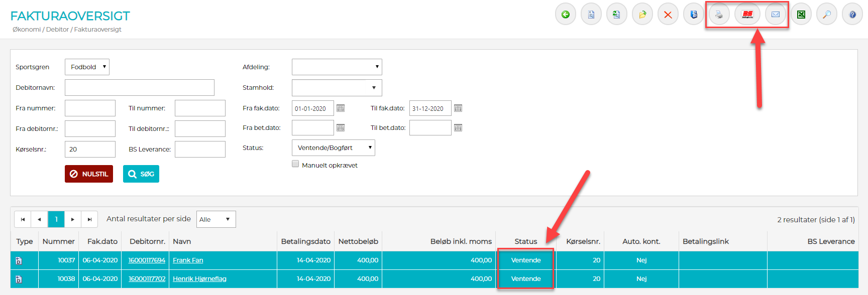This screenshot has width=868, height=295.
Task: Click the magnifying glass search icon
Action: pyautogui.click(x=827, y=15)
